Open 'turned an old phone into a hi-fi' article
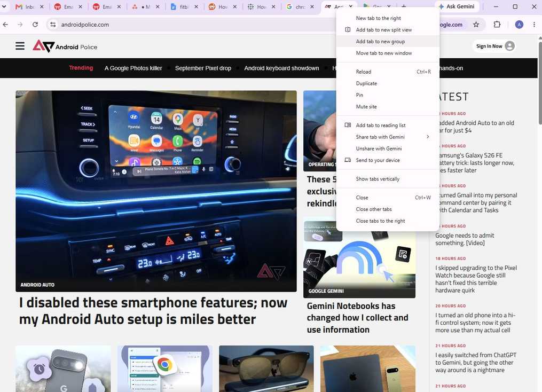The width and height of the screenshot is (542, 392). click(x=475, y=323)
